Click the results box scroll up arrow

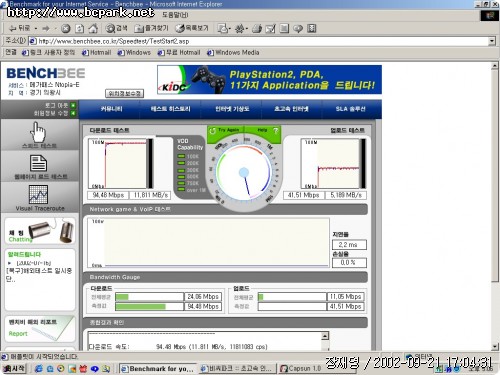click(x=326, y=336)
